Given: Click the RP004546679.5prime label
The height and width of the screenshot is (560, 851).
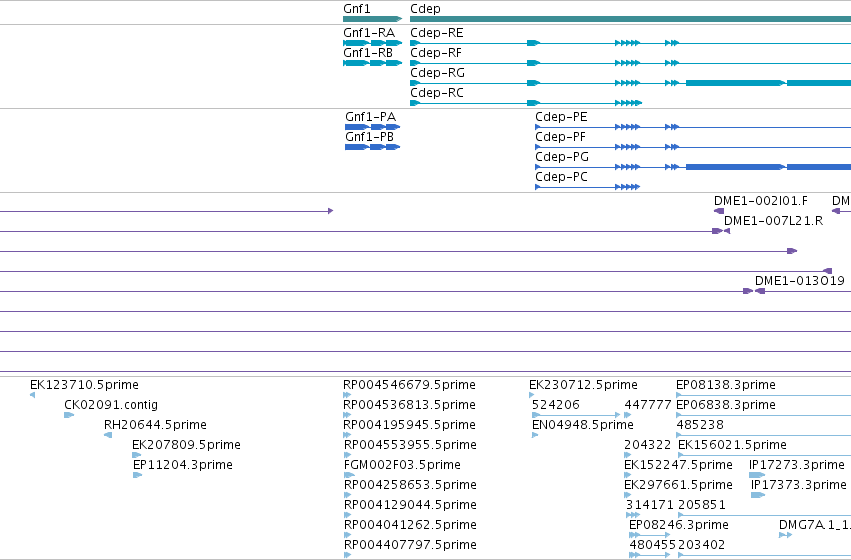Looking at the screenshot, I should coord(409,385).
